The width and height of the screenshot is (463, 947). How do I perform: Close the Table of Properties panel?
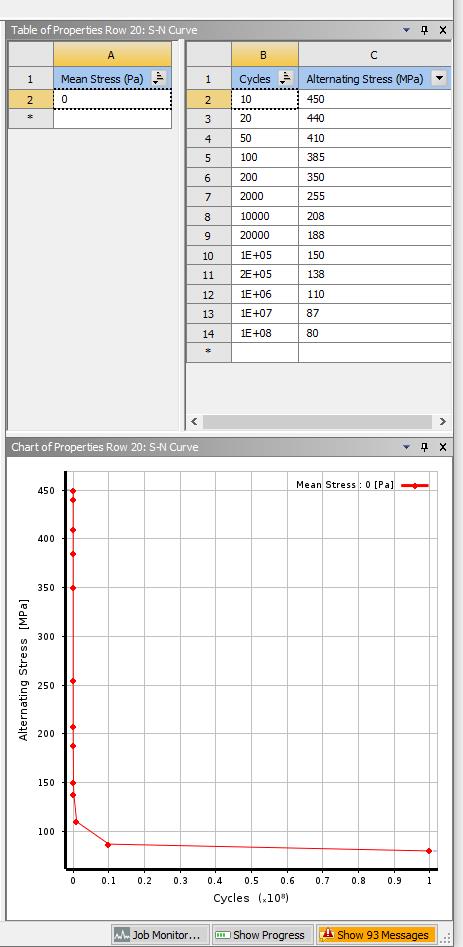[x=442, y=30]
